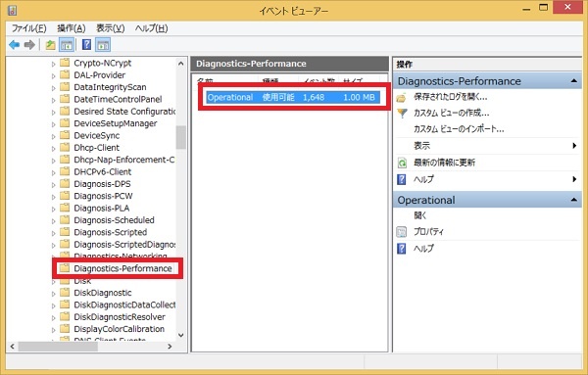Click the Forward arrow toolbar icon
Viewport: 588px width, 375px height.
coord(29,45)
